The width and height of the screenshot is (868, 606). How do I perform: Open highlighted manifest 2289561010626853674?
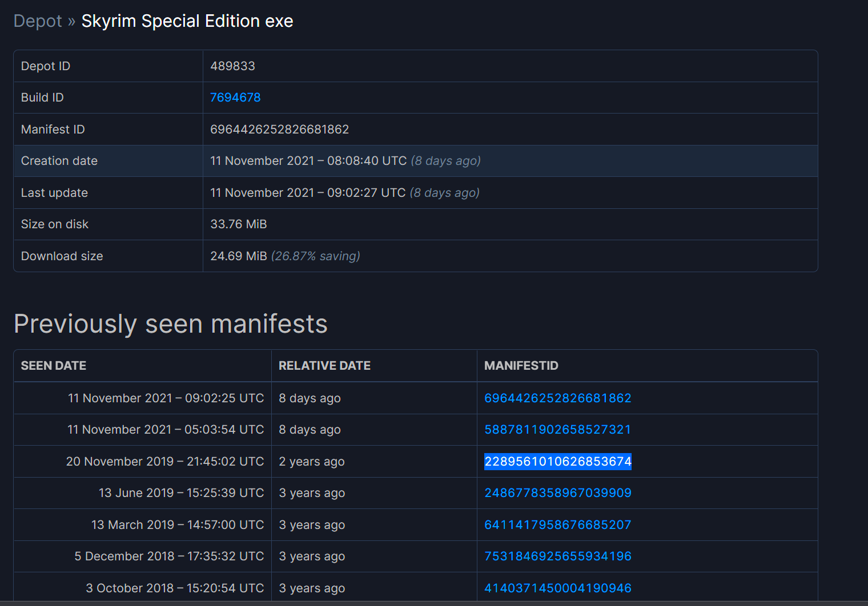[558, 462]
